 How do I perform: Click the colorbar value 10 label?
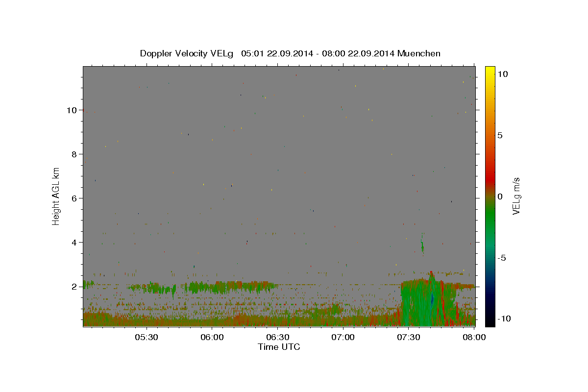click(503, 74)
